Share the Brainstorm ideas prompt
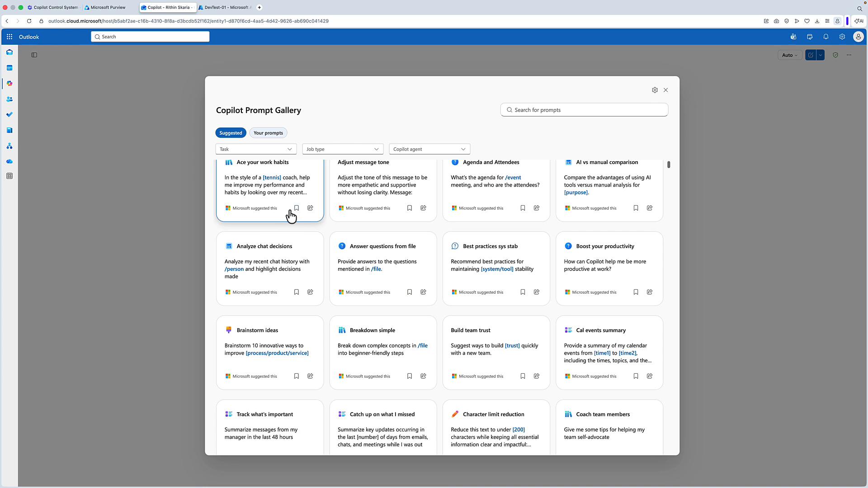The width and height of the screenshot is (868, 488). [x=310, y=376]
